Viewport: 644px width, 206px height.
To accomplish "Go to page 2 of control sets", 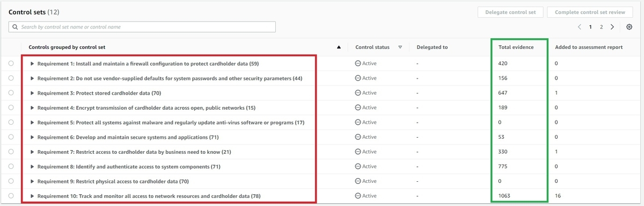I will click(x=602, y=27).
